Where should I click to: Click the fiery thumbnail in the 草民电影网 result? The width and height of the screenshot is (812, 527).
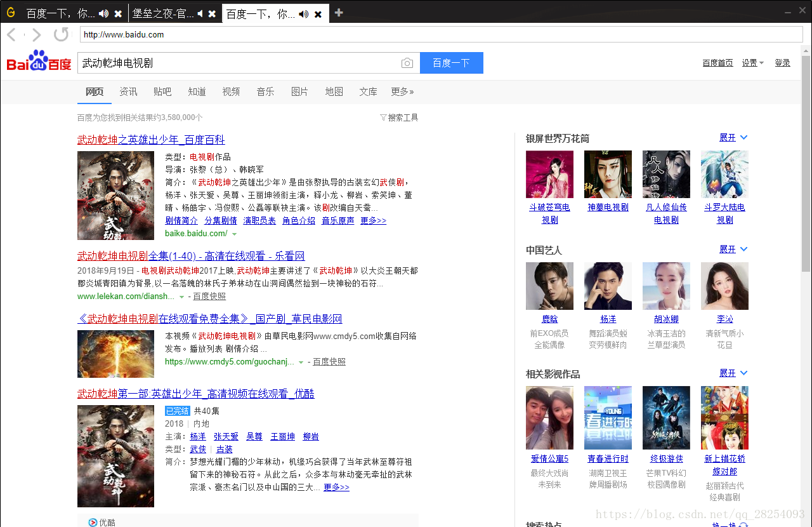pos(115,354)
